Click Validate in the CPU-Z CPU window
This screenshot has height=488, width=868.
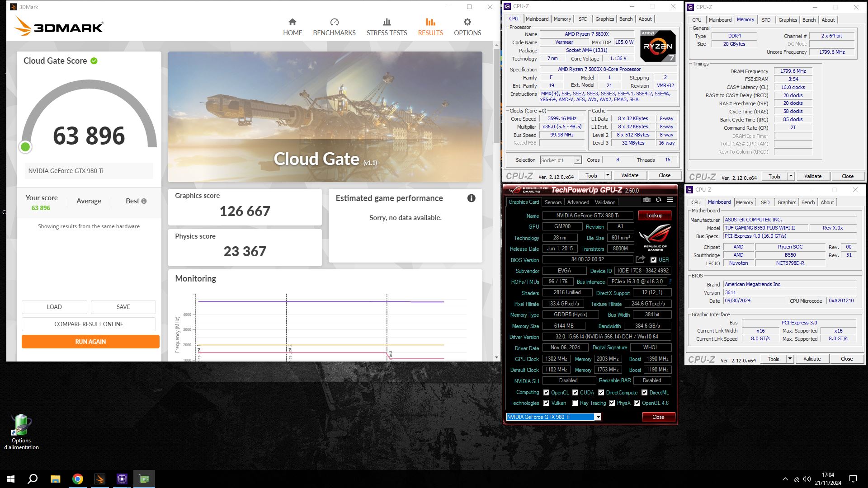630,175
